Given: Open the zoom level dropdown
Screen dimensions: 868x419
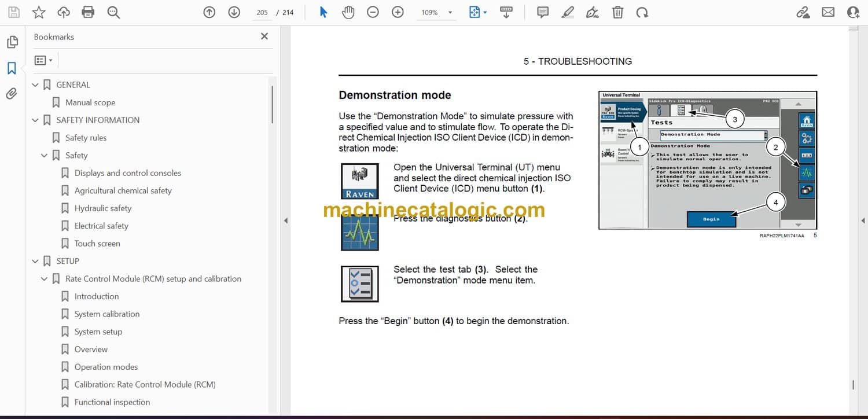Looking at the screenshot, I should click(x=450, y=12).
